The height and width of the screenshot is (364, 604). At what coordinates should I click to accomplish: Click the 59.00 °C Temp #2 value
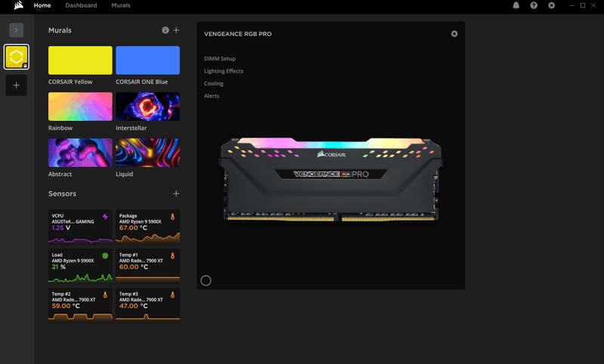66,306
